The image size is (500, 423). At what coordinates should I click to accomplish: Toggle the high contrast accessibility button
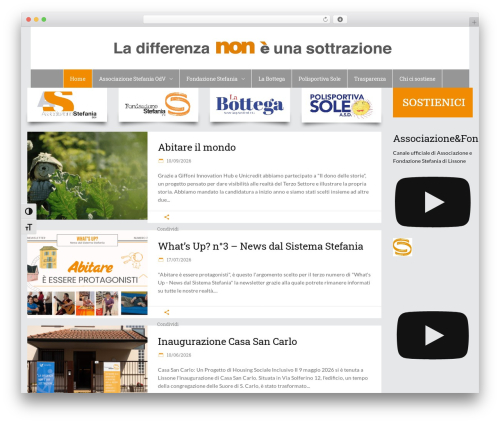tap(29, 211)
